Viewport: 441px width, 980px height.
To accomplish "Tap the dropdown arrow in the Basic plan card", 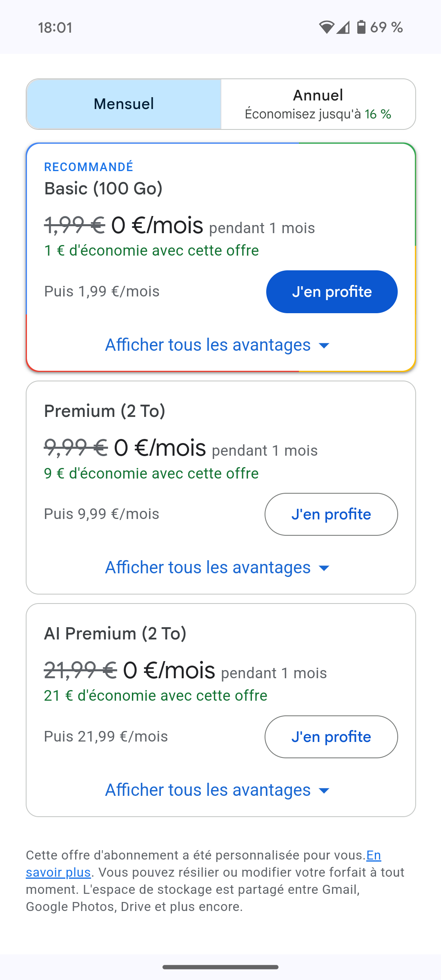I will [324, 345].
